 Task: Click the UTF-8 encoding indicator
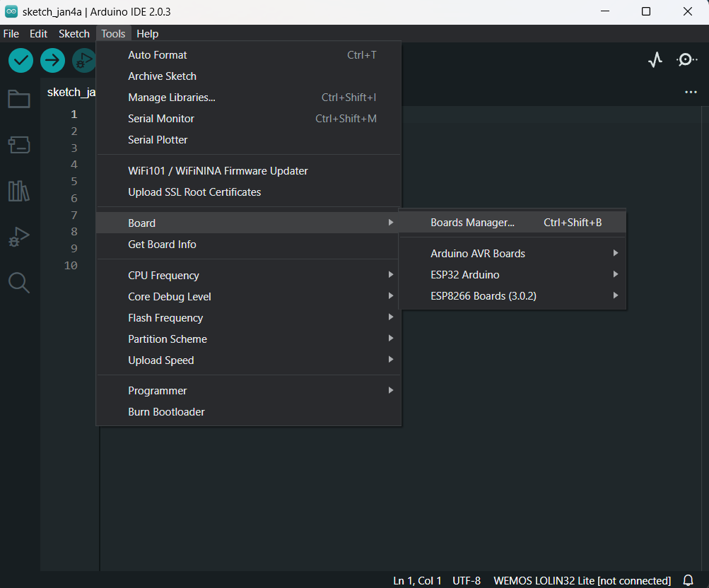point(466,581)
